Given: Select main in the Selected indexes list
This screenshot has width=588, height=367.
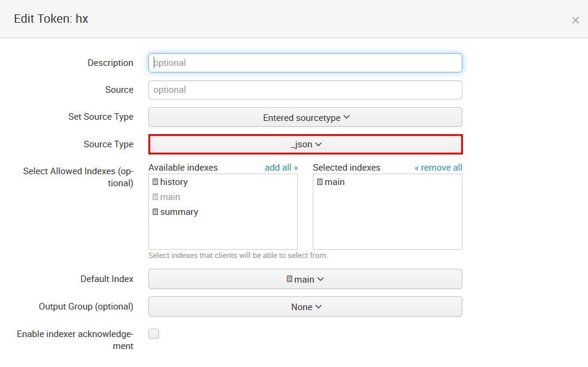Looking at the screenshot, I should [x=335, y=182].
